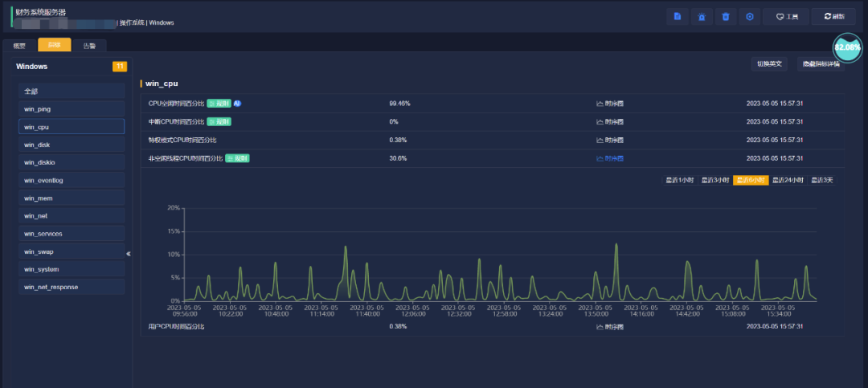The width and height of the screenshot is (868, 388).
Task: Toggle blue 时序图 for 非空闲线程CPU时间百分比
Action: coord(609,158)
